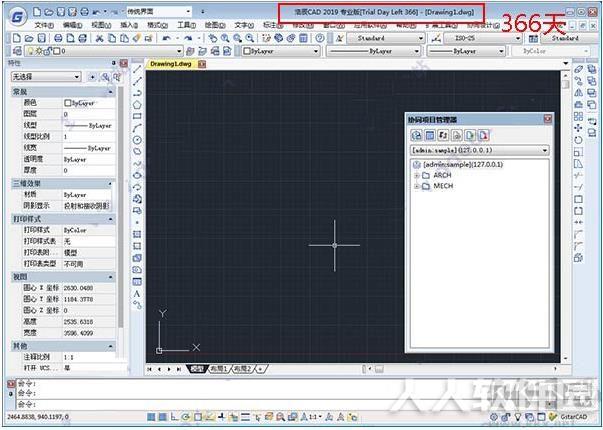
Task: Select the Move tool in modify toolbar
Action: [x=578, y=128]
